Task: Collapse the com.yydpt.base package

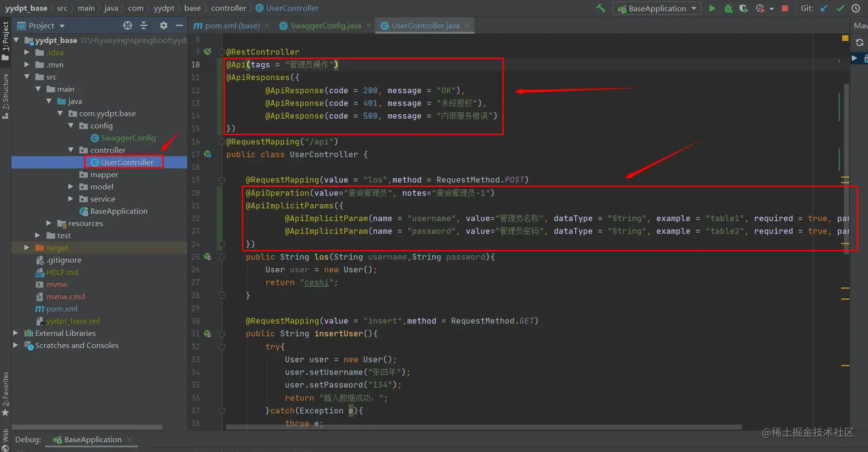Action: [60, 114]
